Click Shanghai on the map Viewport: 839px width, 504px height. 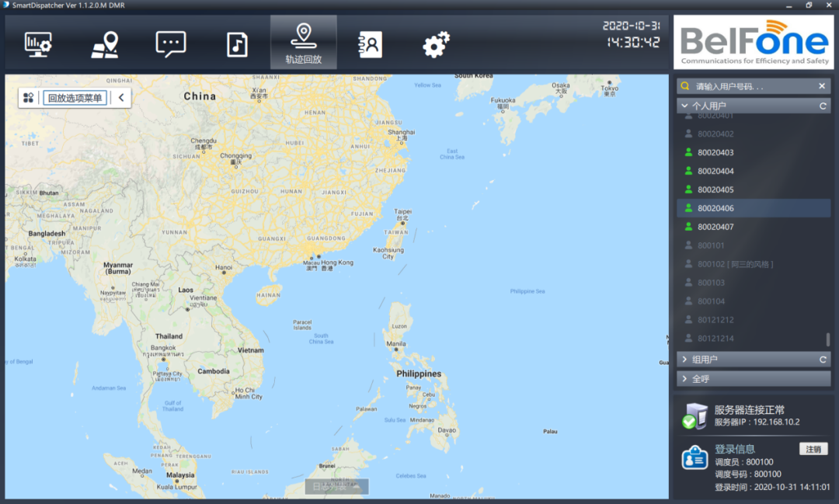pos(402,135)
